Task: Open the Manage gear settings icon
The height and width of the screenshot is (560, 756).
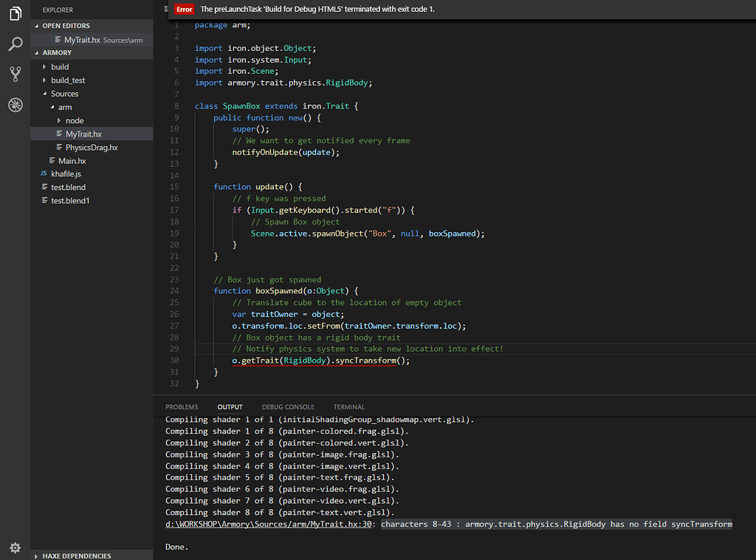Action: tap(15, 547)
